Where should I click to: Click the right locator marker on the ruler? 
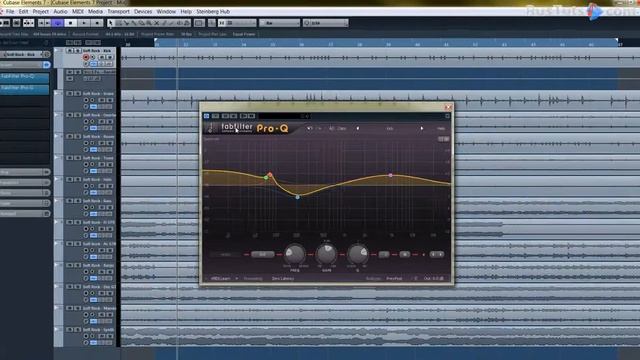coord(617,40)
